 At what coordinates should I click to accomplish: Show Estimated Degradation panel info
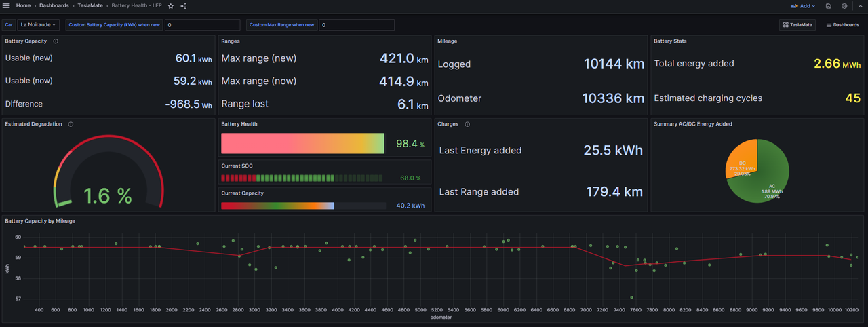pyautogui.click(x=71, y=124)
